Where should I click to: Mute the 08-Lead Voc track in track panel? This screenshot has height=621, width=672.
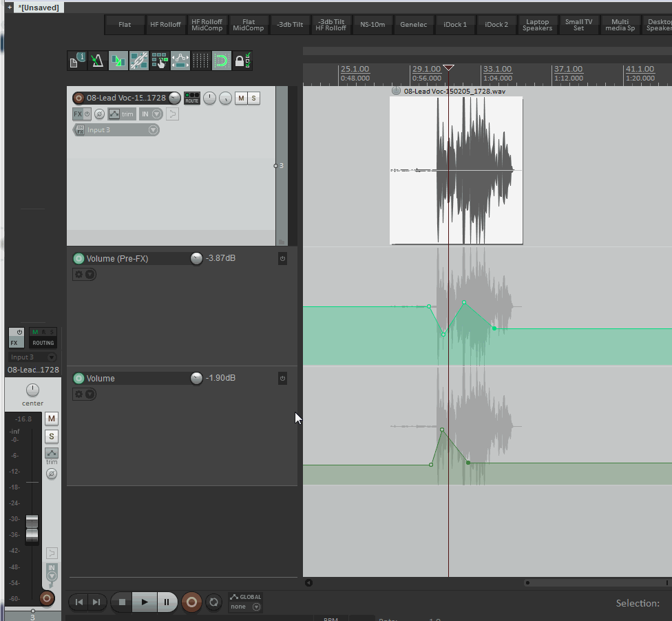(x=240, y=98)
